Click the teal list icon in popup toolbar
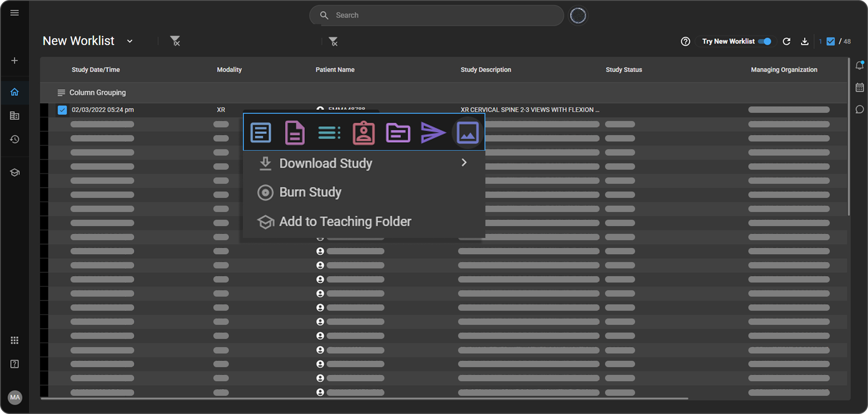The image size is (868, 414). pos(329,133)
